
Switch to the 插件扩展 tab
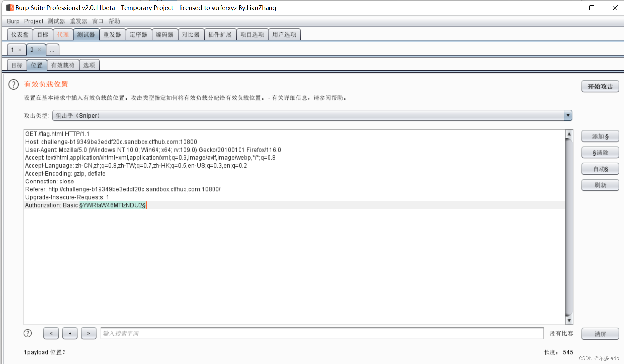coord(220,34)
